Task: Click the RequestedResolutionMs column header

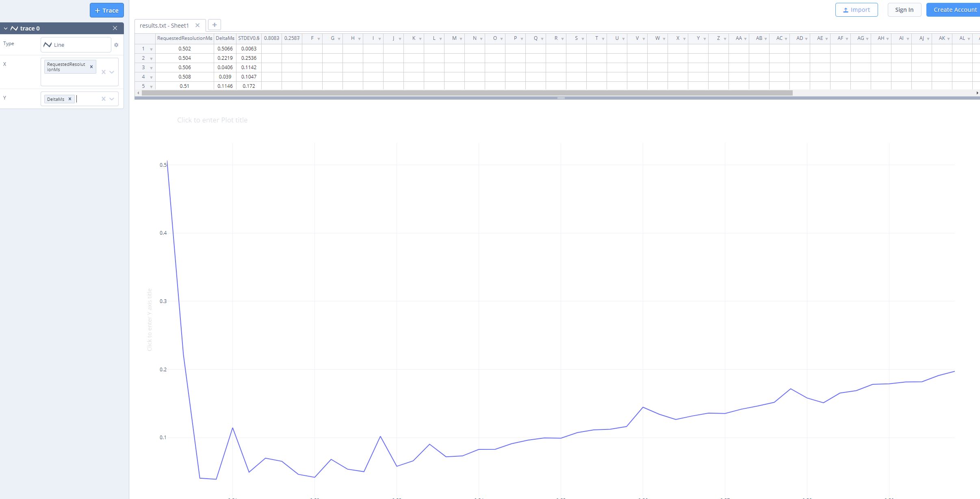Action: pyautogui.click(x=184, y=38)
